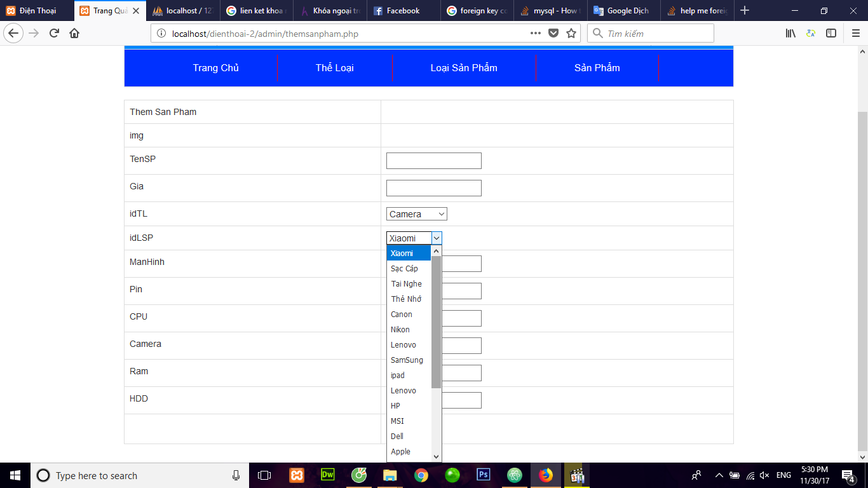Click the dropdown list scroll-up arrow
Image resolution: width=868 pixels, height=488 pixels.
tap(436, 251)
